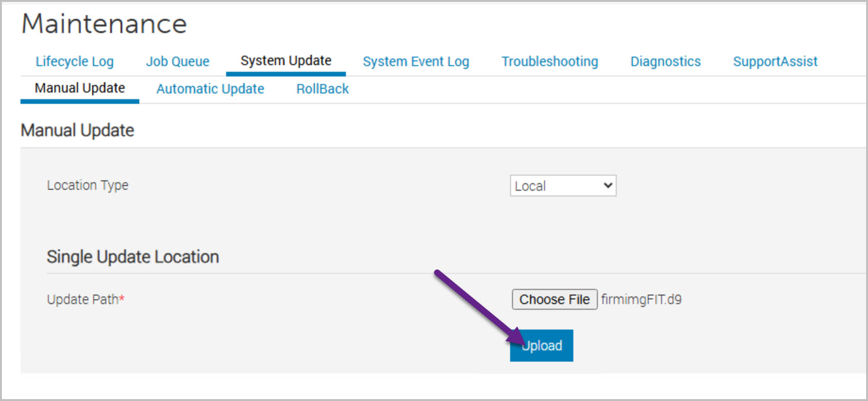Click the Manual Update section heading

pos(77,130)
